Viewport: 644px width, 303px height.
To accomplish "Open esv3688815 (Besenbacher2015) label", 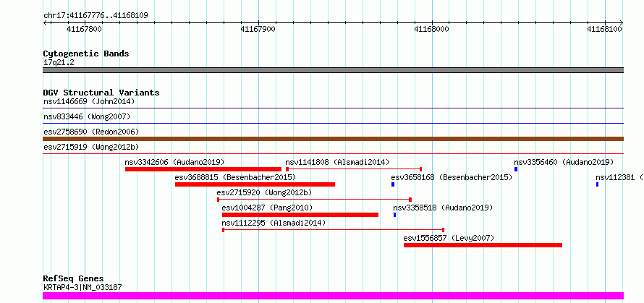I will pos(235,177).
